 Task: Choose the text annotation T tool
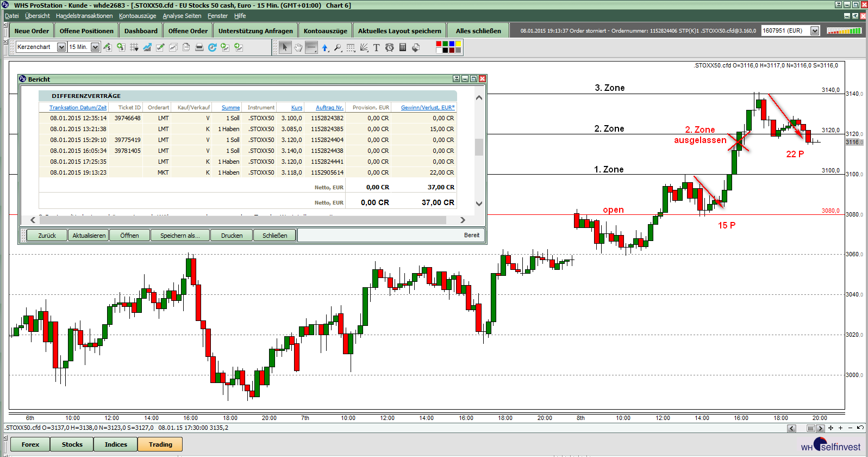coord(376,48)
